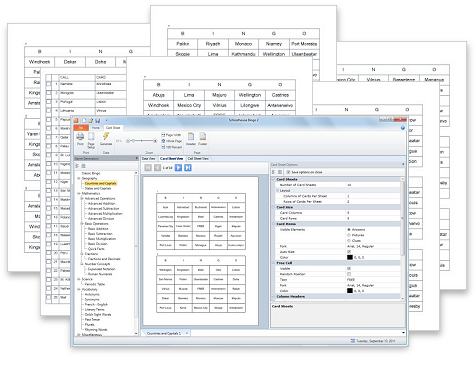The width and height of the screenshot is (476, 365).
Task: Click the Generate lightning bolt icon
Action: point(106,136)
